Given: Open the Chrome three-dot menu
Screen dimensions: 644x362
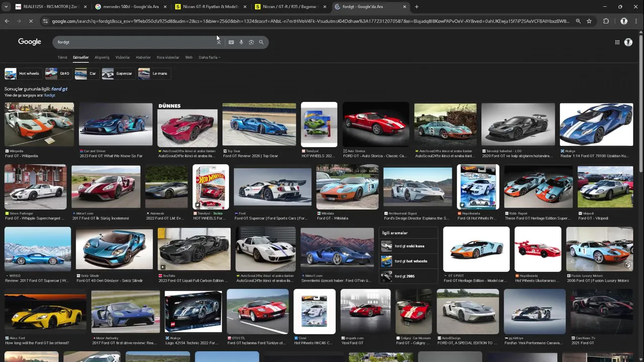Looking at the screenshot, I should tap(637, 21).
